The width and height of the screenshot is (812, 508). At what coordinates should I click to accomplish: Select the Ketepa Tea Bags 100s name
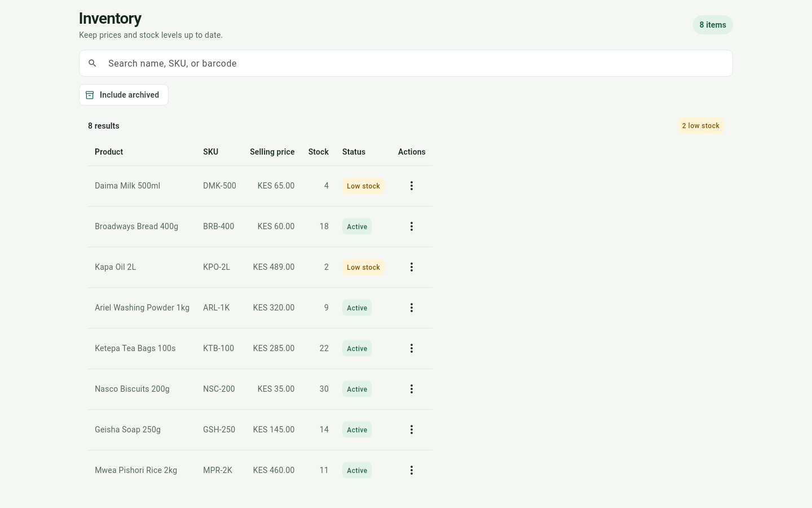tap(135, 348)
